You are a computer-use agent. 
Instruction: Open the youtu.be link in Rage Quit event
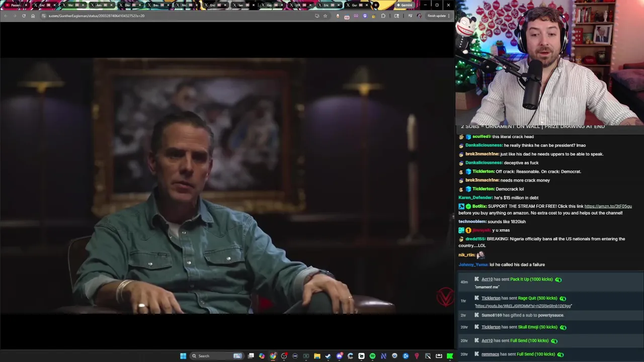(x=523, y=306)
